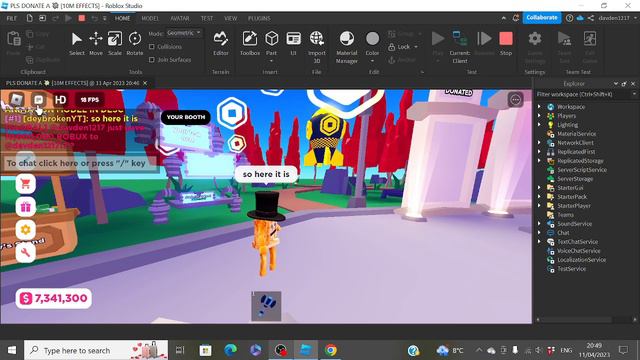This screenshot has height=360, width=640.
Task: Click Windows Start button
Action: tap(12, 350)
